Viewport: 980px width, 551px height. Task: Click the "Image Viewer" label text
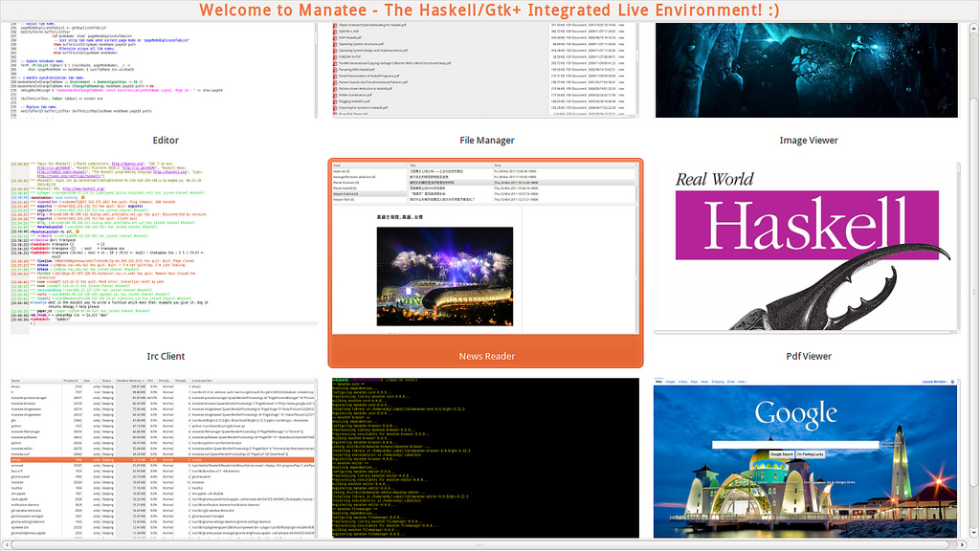click(x=809, y=140)
